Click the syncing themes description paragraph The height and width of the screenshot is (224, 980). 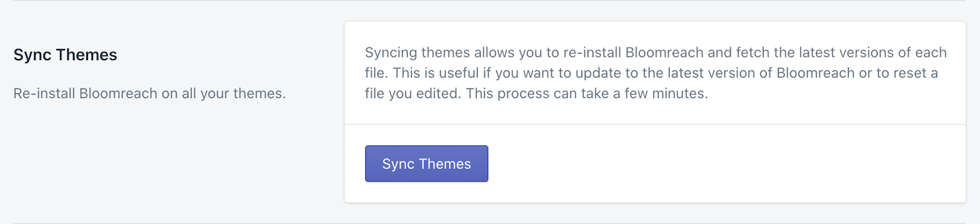coord(655,73)
